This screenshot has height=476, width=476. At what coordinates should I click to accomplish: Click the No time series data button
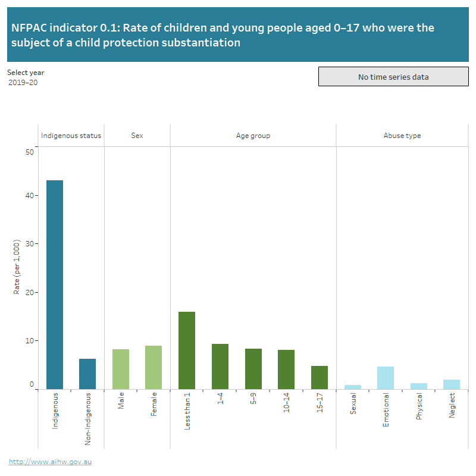(393, 76)
